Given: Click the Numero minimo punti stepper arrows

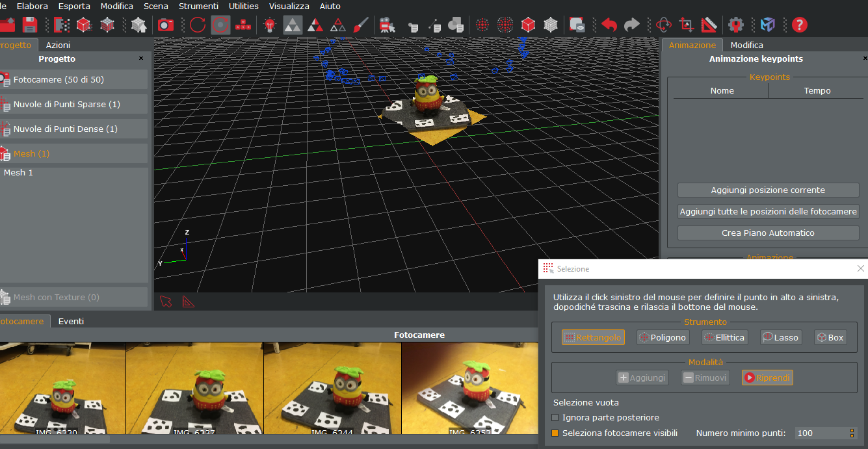Looking at the screenshot, I should tap(852, 433).
